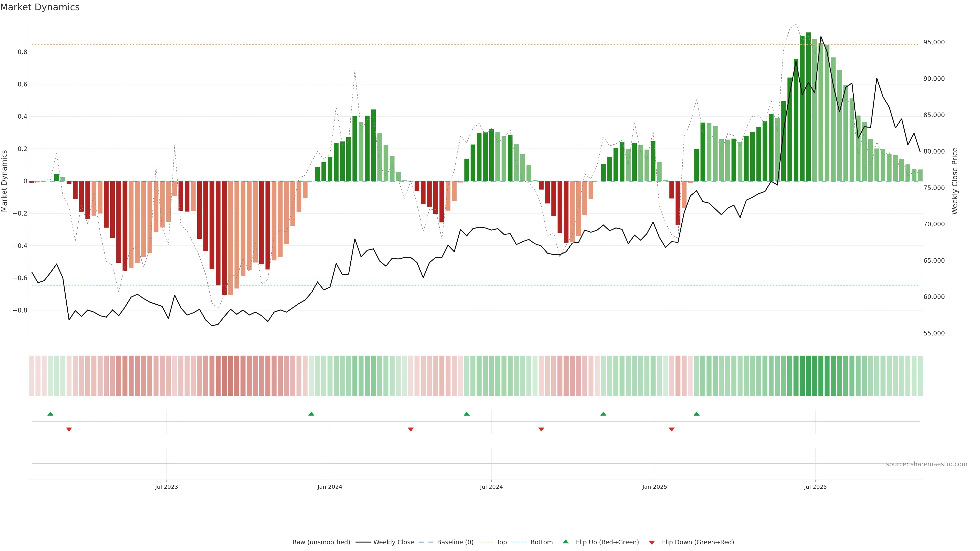Click the Jan 2025 x-axis label
Image resolution: width=980 pixels, height=551 pixels.
654,487
